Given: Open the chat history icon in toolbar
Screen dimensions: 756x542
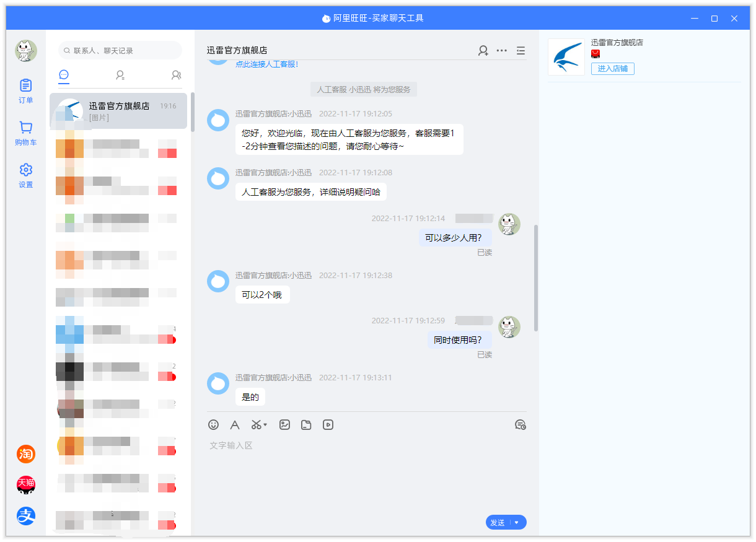Looking at the screenshot, I should coord(521,425).
